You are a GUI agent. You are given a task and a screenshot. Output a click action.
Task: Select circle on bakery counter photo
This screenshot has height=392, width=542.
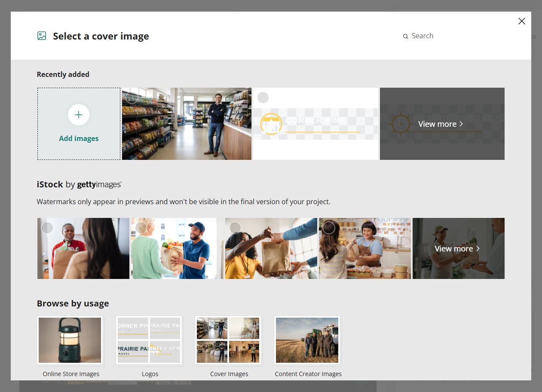(x=329, y=228)
